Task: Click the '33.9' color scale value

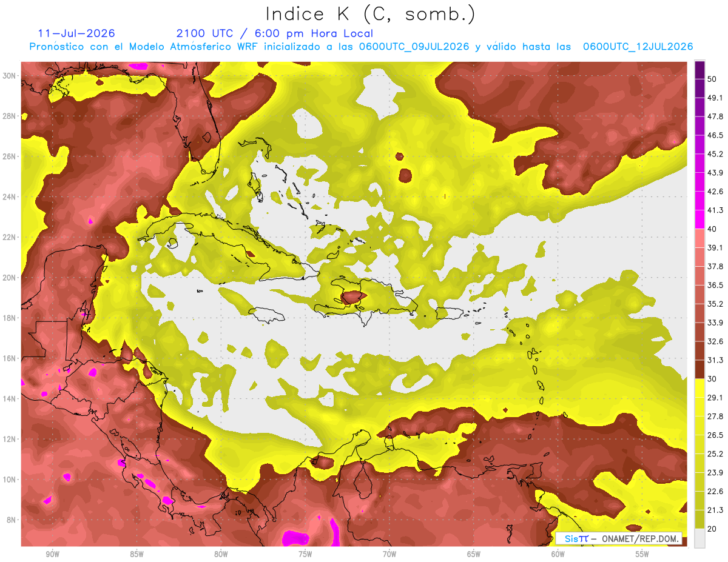Action: pos(715,323)
